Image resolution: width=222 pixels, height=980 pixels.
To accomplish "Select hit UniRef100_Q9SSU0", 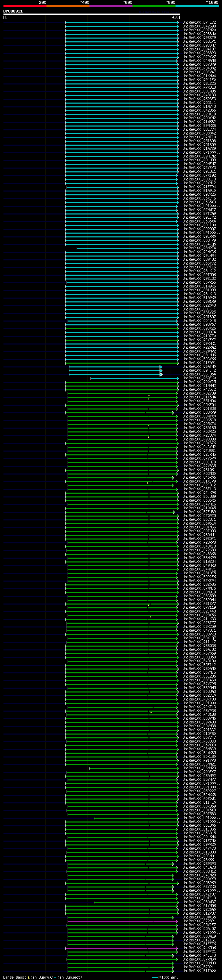I will click(x=199, y=34).
